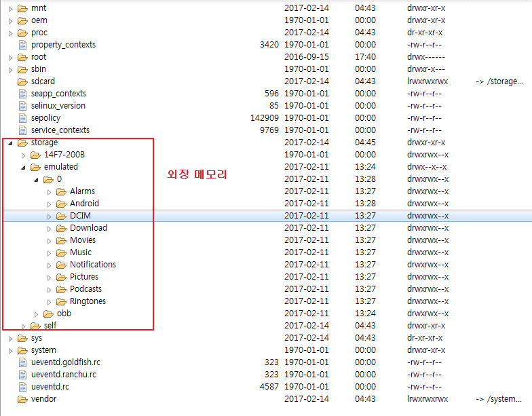
Task: Select the Podcasts folder name
Action: click(x=85, y=289)
